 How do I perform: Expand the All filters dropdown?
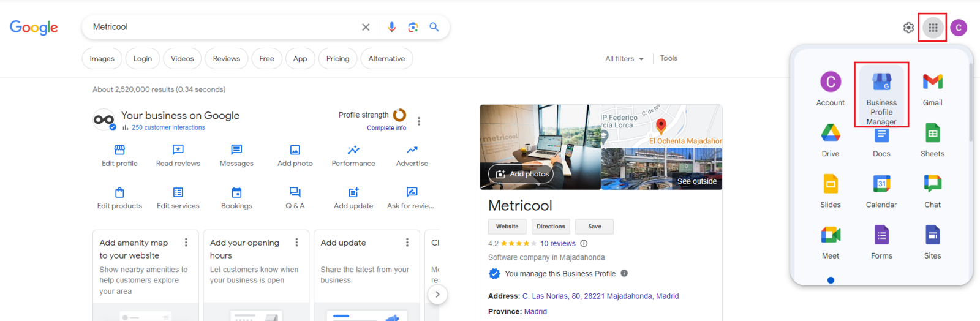tap(624, 59)
